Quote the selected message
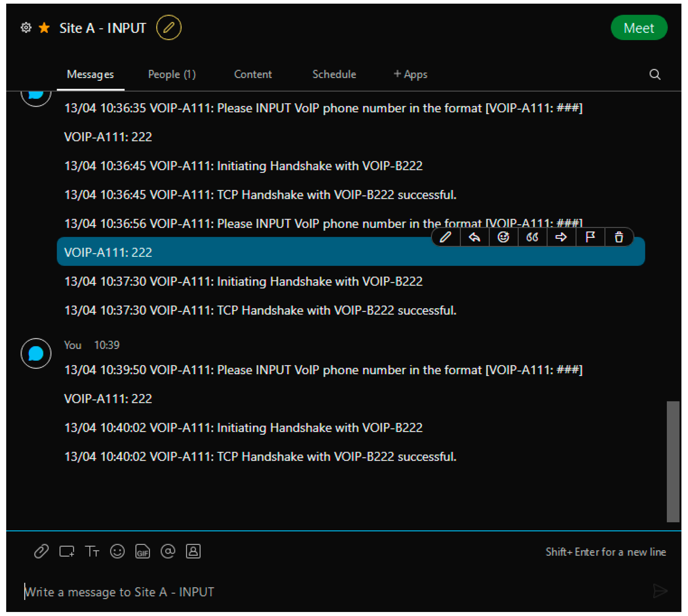Screen dimensions: 688x616 tap(532, 237)
